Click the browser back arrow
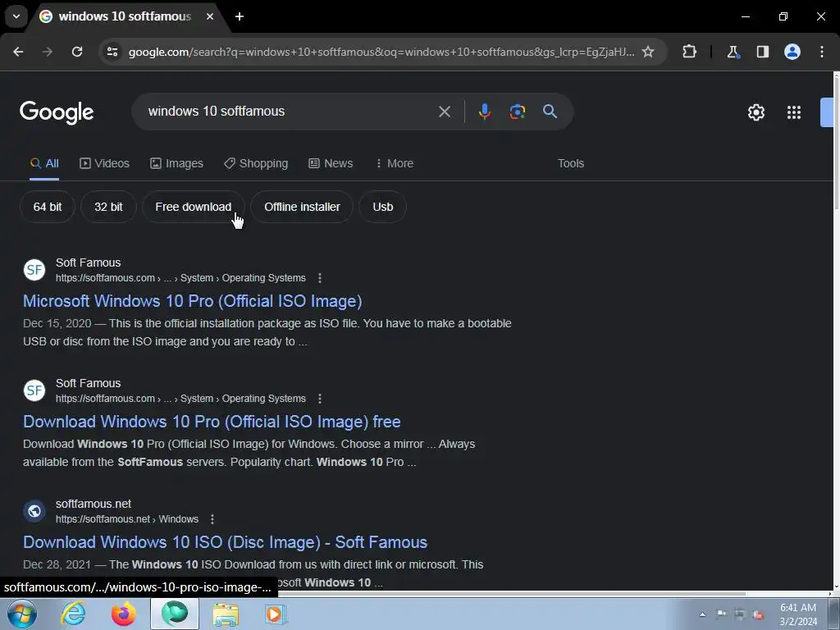Viewport: 840px width, 630px height. [x=18, y=52]
